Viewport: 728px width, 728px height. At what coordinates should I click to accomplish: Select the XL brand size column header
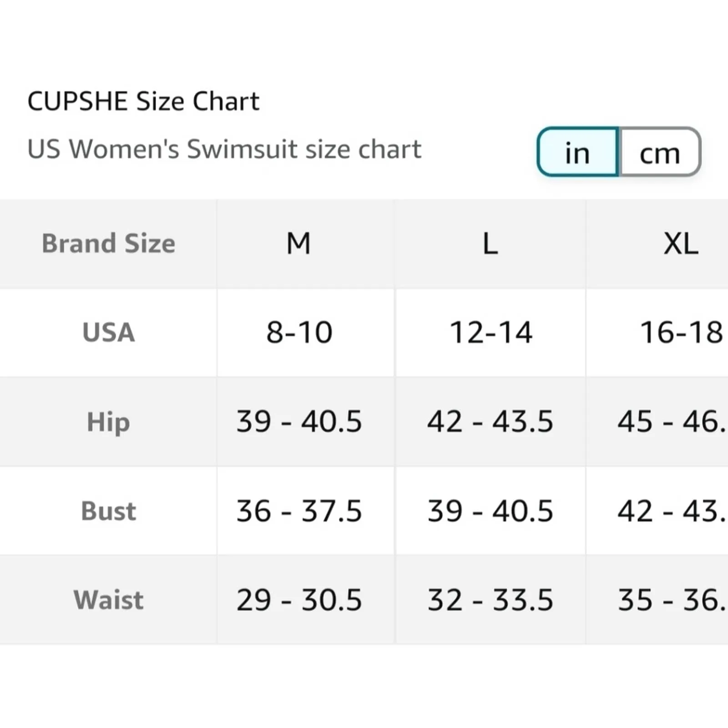coord(681,243)
